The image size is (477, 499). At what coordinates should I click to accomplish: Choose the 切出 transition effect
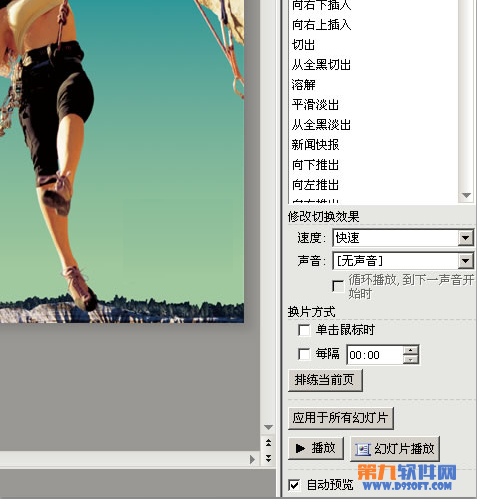coord(303,45)
